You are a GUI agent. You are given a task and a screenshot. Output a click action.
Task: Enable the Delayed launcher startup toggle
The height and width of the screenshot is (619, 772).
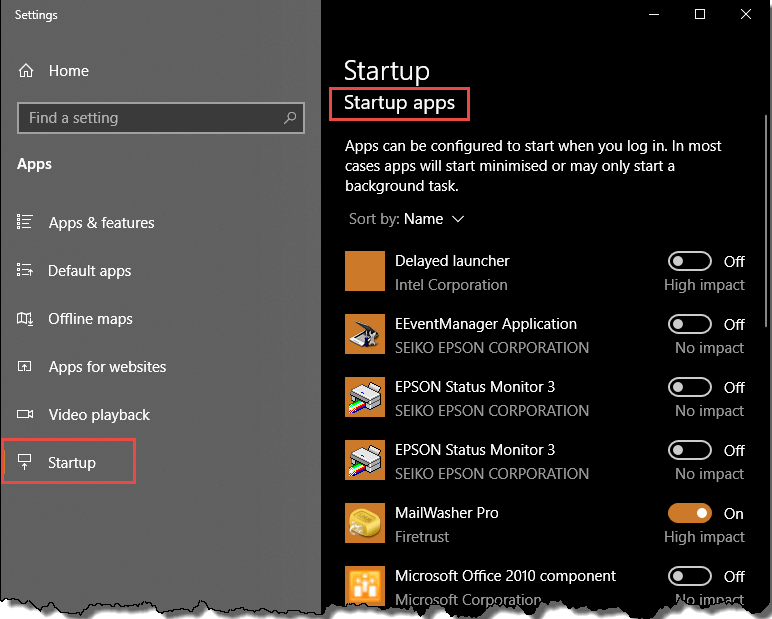point(689,261)
